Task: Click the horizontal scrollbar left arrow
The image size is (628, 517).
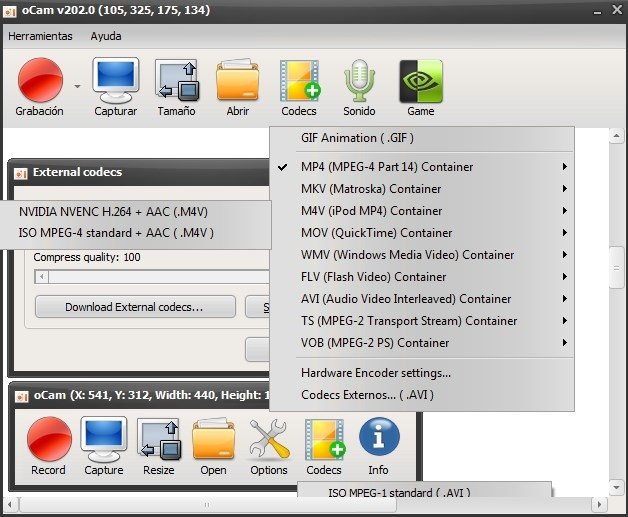Action: point(10,505)
